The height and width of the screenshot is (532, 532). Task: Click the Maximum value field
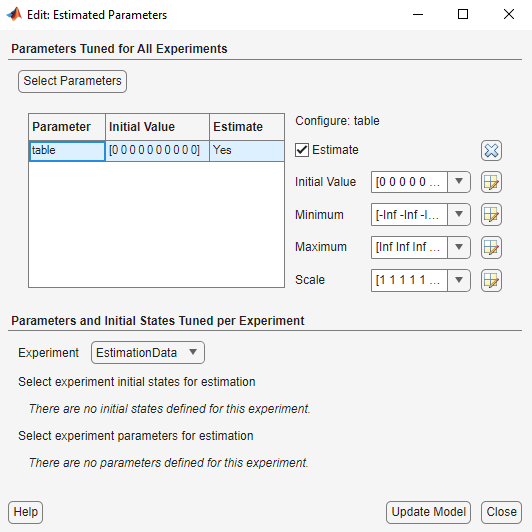409,247
